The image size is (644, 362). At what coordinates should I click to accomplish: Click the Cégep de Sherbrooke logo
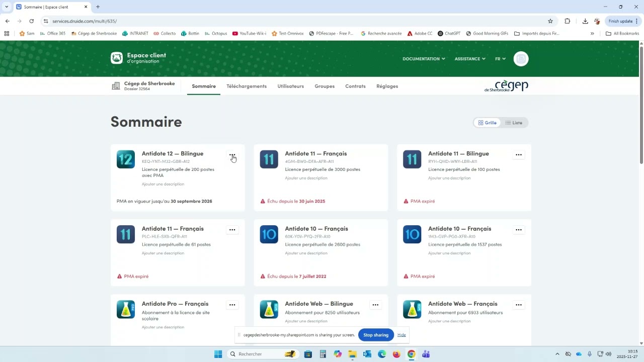tap(506, 86)
